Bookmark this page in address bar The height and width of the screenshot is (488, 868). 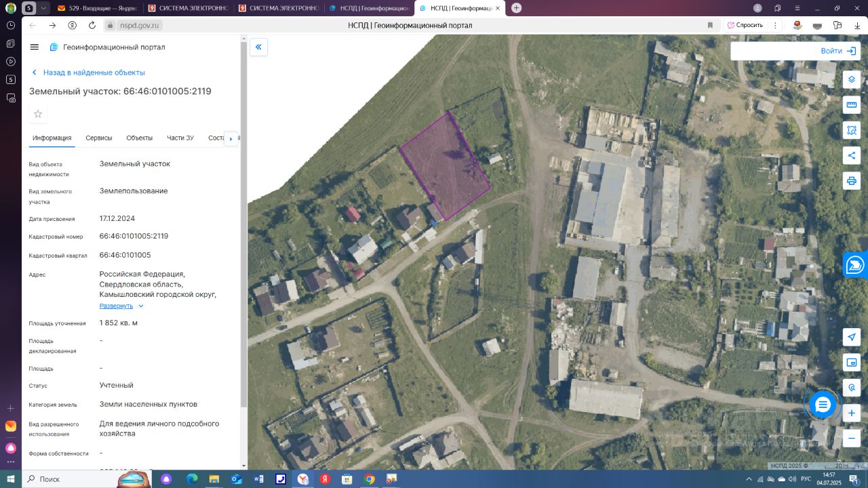[x=710, y=25]
